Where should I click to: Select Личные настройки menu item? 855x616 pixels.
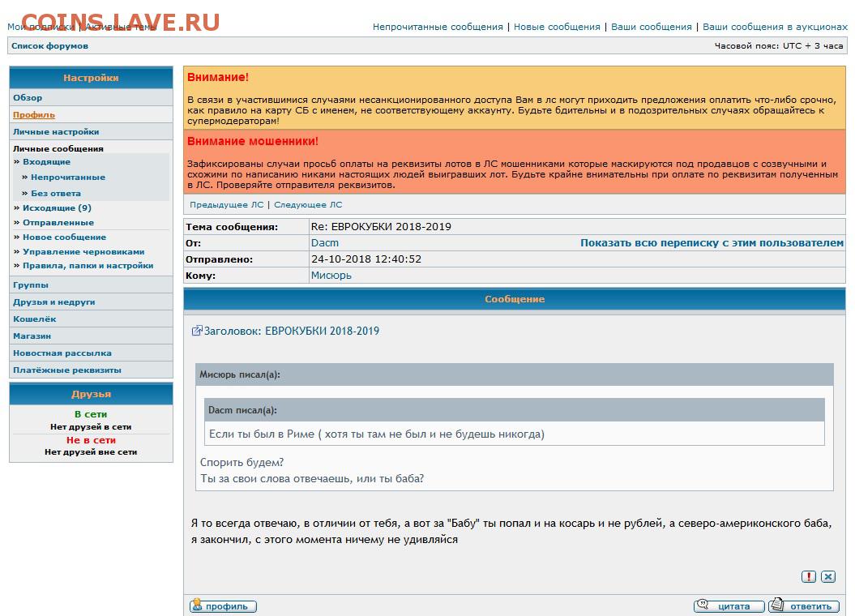[91, 131]
